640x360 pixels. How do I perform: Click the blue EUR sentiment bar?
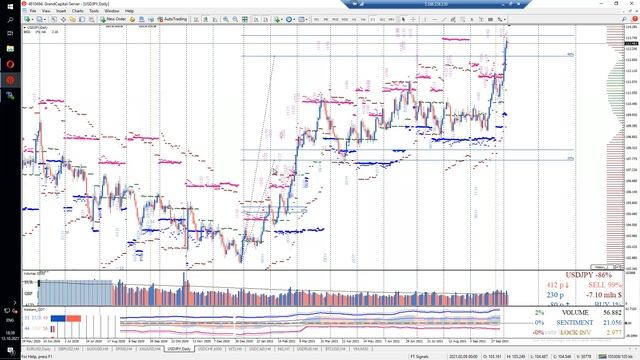pyautogui.click(x=58, y=318)
